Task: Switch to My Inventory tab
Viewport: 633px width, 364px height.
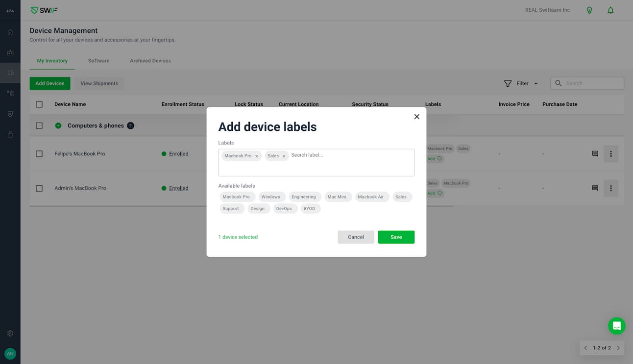Action: coord(52,61)
